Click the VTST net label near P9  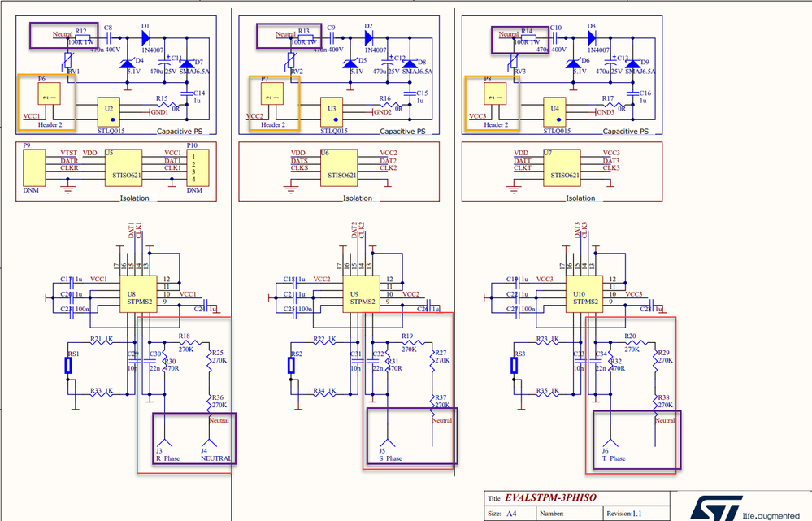(69, 154)
